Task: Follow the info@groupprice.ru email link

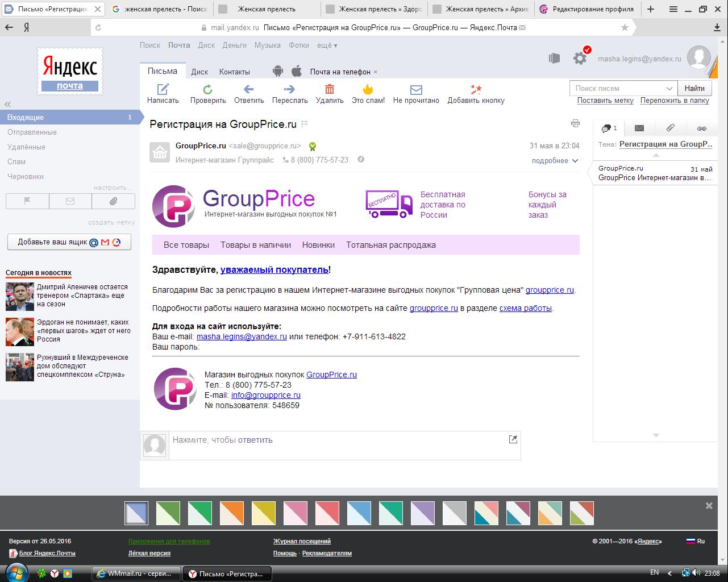Action: [x=266, y=395]
